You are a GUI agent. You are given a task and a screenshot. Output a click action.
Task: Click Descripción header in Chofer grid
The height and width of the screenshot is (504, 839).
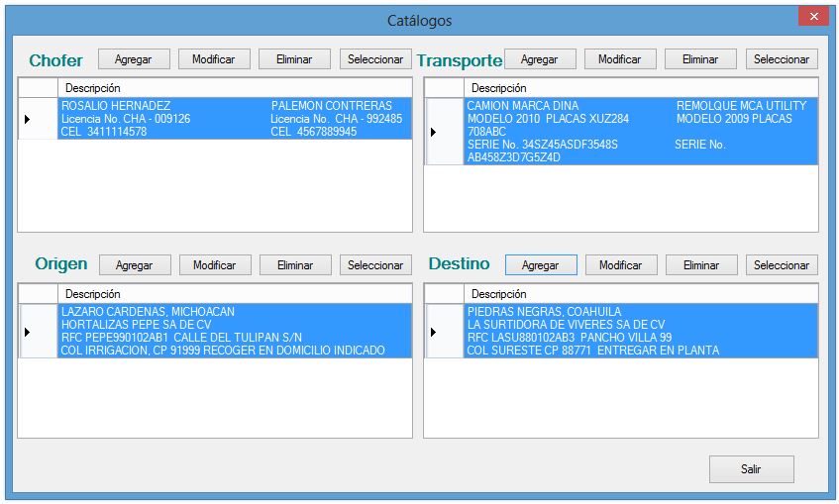tap(235, 88)
